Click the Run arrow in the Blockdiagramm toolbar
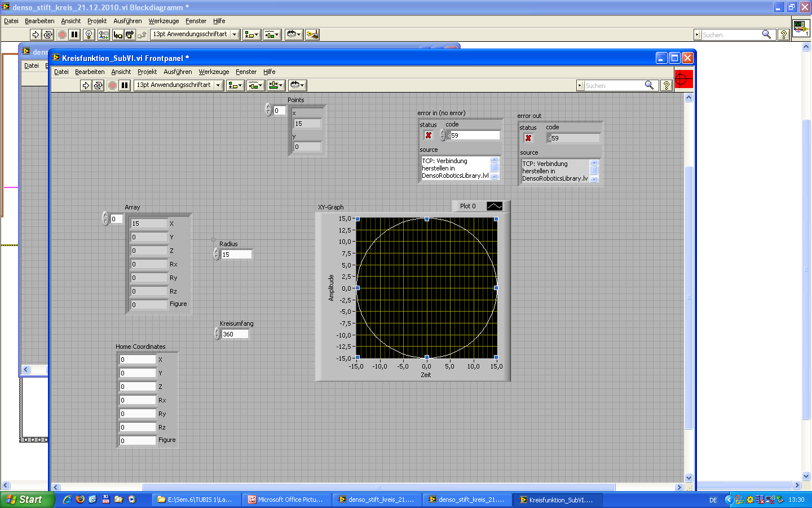 (35, 34)
